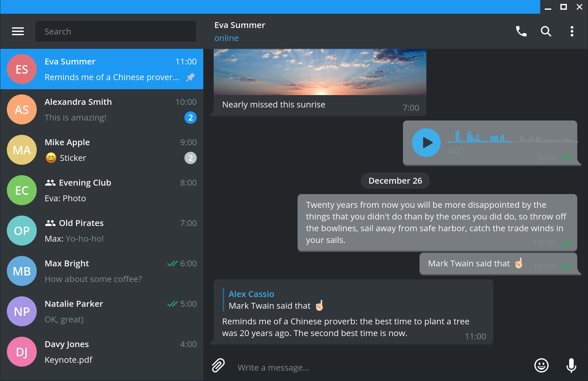This screenshot has width=588, height=381.
Task: Click Mike Apple's grey unread badge
Action: click(x=191, y=158)
